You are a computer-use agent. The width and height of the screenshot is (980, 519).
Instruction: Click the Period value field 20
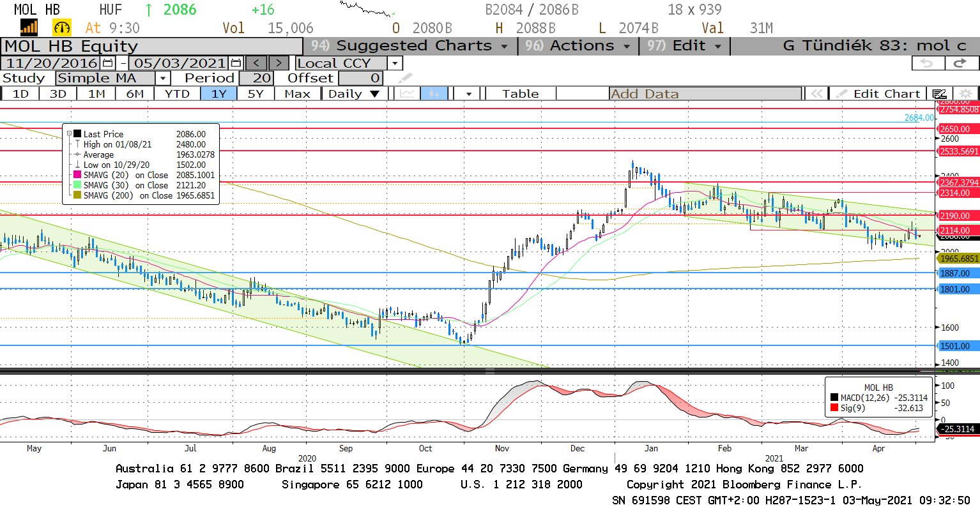click(256, 78)
